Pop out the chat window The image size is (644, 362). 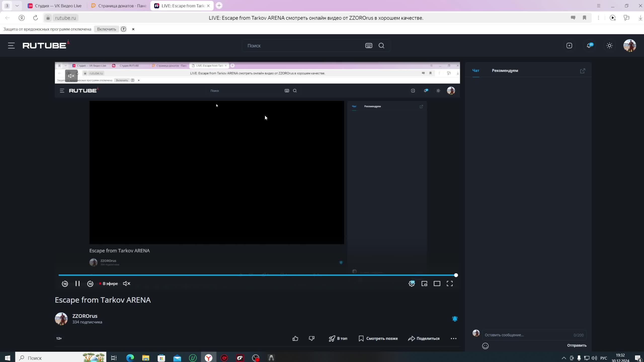pyautogui.click(x=582, y=71)
